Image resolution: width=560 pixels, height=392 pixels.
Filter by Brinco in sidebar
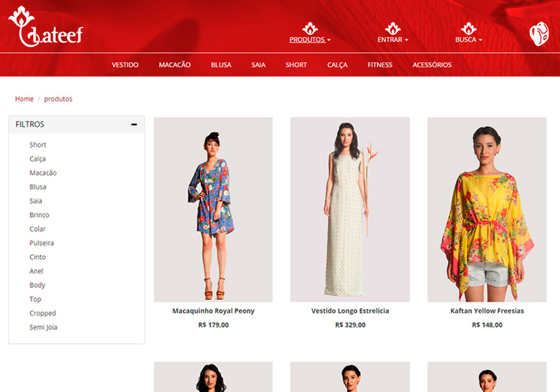point(39,215)
